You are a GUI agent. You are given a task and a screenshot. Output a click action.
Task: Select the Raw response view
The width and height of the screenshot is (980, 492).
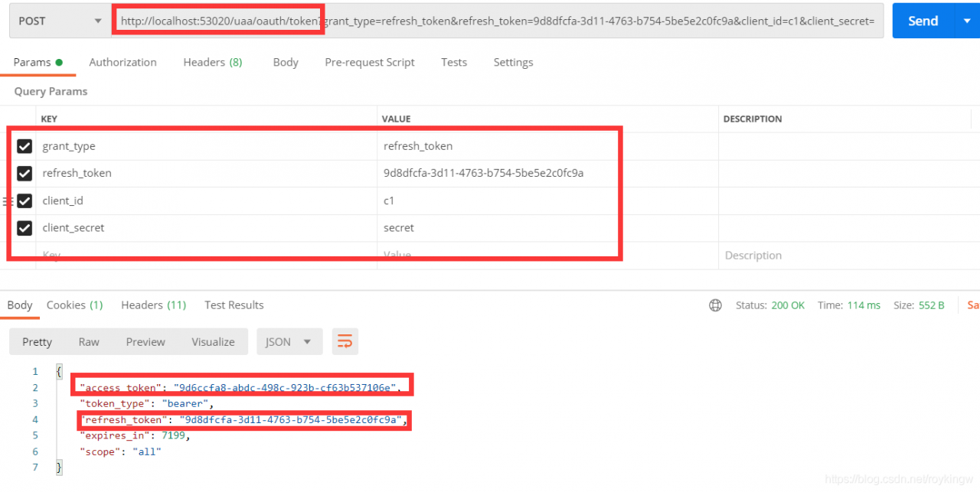[x=89, y=342]
